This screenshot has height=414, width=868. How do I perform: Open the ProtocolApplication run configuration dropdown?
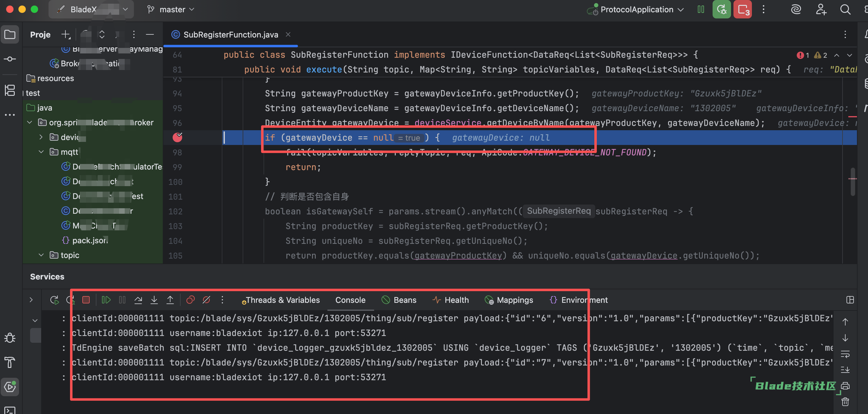(x=637, y=10)
